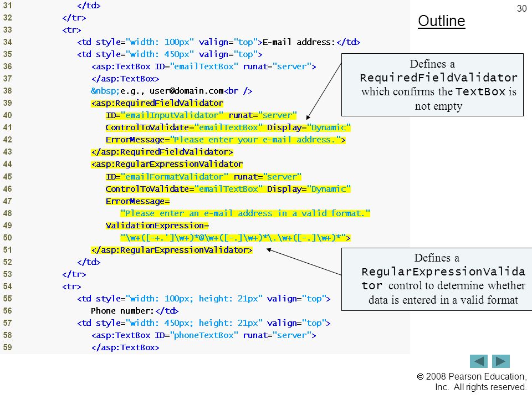532x399 pixels.
Task: Select 'e.g., user@domain.com' text on line 38
Action: 172,91
